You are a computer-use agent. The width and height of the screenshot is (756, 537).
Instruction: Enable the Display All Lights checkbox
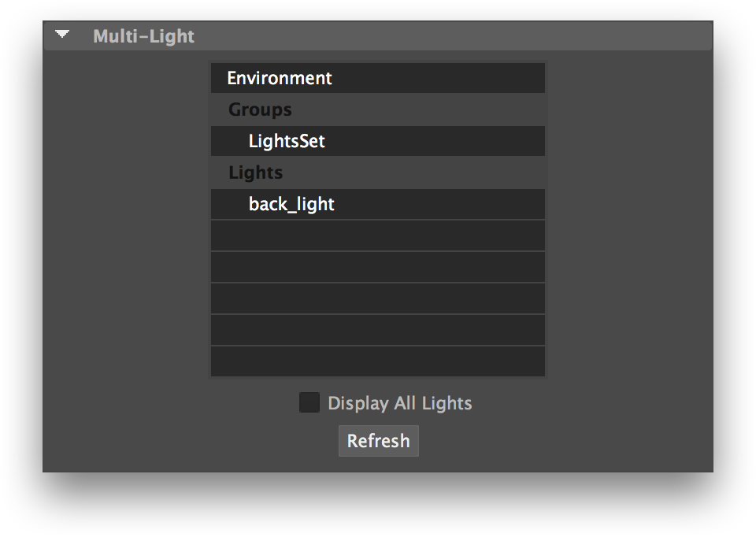pos(309,403)
